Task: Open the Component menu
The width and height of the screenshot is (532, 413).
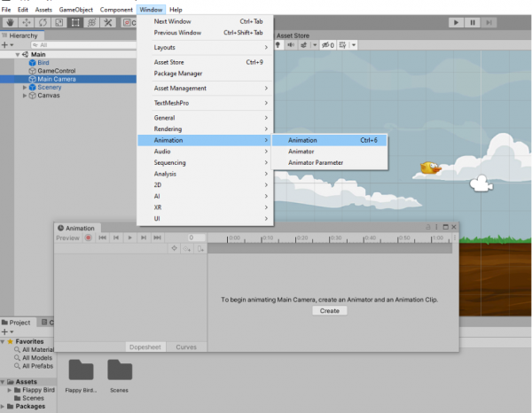Action: pos(116,10)
